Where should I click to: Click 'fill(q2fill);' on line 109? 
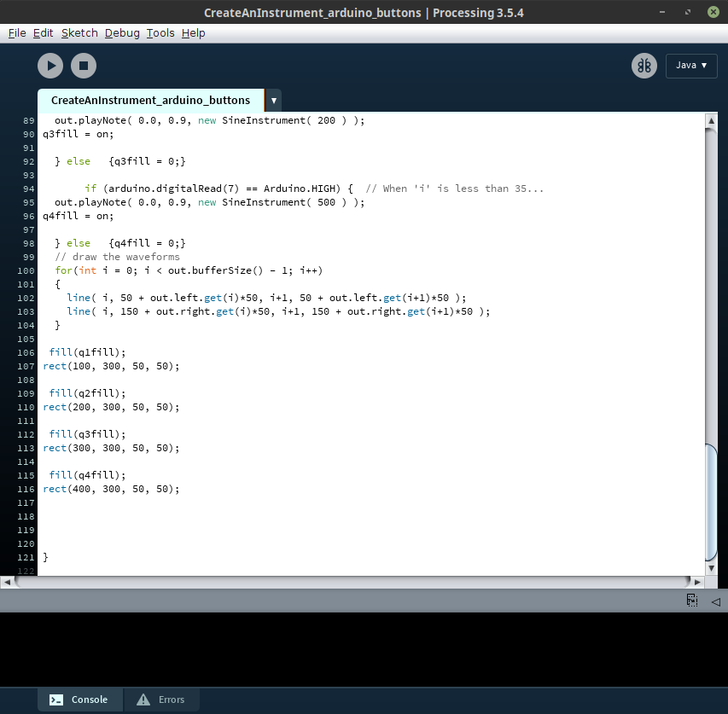(x=87, y=393)
